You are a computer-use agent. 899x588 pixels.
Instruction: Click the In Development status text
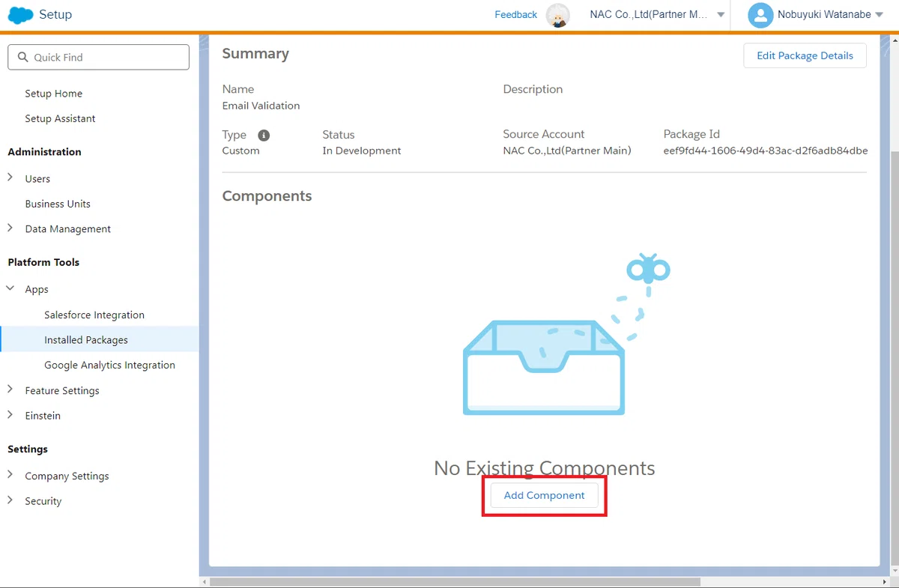(x=362, y=151)
